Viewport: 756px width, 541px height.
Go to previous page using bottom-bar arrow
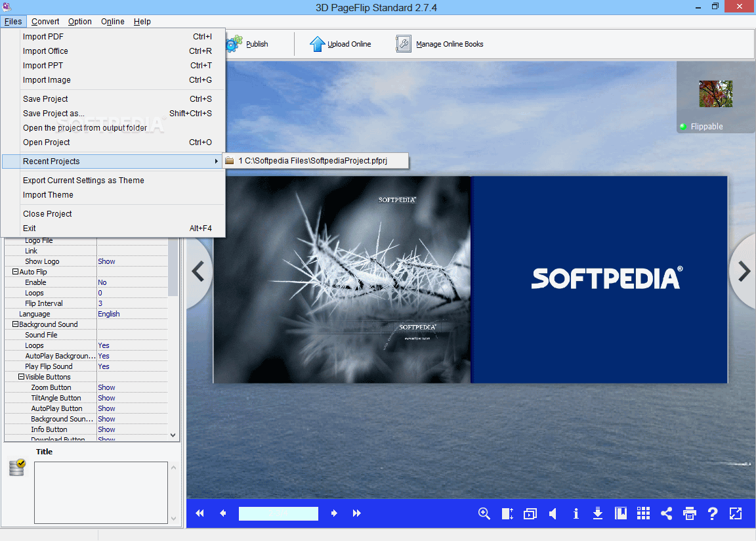[x=222, y=513]
